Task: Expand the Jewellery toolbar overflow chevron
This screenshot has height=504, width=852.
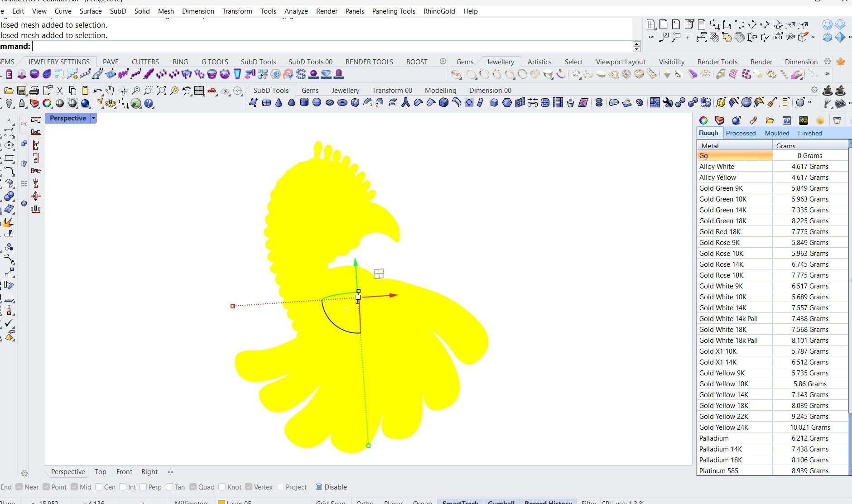Action: (x=827, y=73)
